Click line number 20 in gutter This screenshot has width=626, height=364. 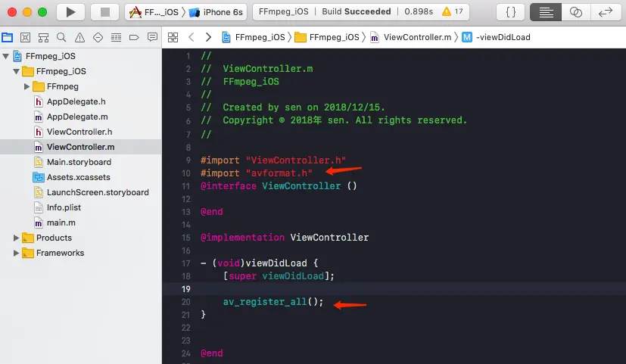coord(186,302)
